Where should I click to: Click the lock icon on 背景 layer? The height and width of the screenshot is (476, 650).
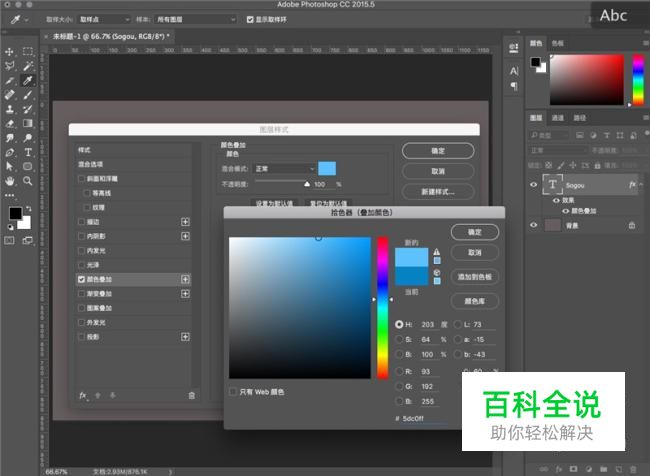(632, 225)
